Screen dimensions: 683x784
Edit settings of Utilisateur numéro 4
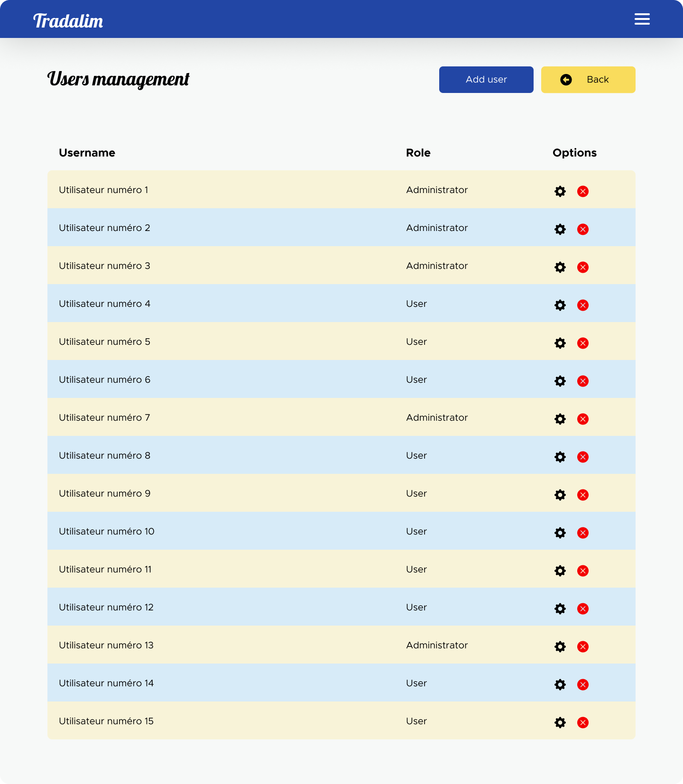coord(560,305)
